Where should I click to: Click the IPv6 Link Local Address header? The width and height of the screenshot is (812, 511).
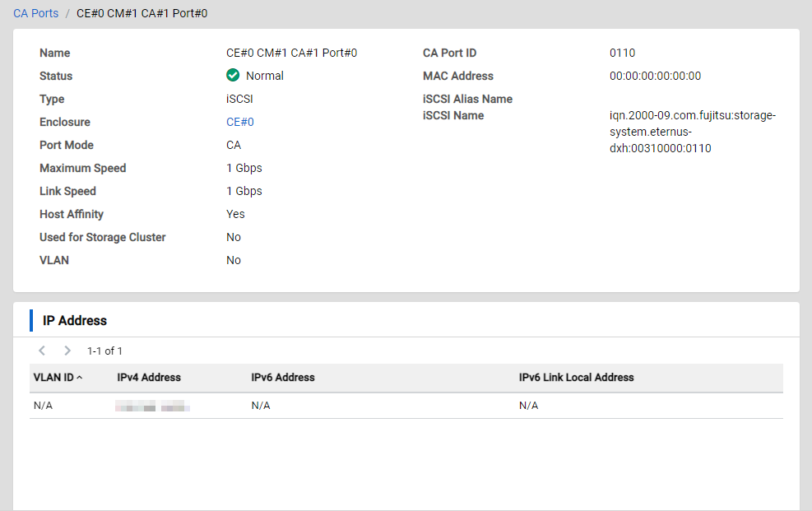pos(576,378)
